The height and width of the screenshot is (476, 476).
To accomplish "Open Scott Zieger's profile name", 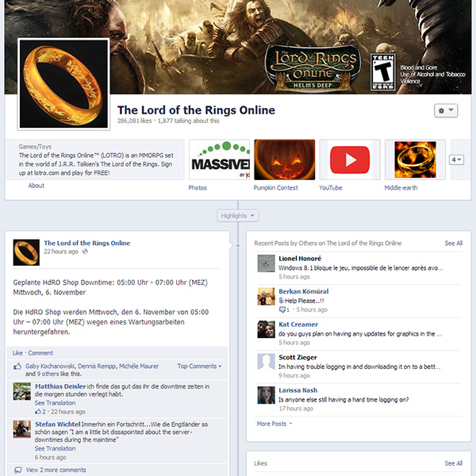I will click(x=297, y=357).
